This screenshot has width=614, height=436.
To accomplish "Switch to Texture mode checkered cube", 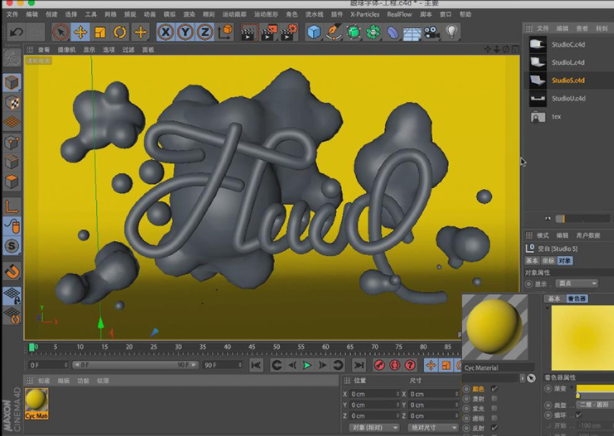I will (12, 102).
